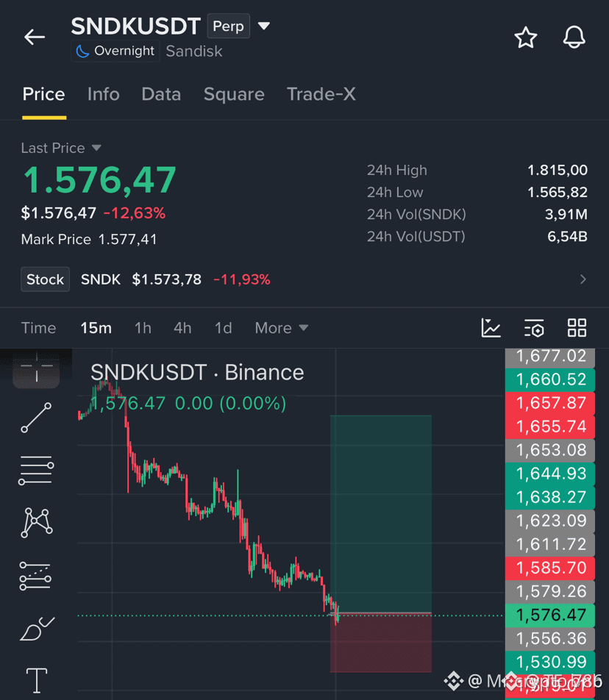Add SNDKUSDT to favorites star

pyautogui.click(x=525, y=37)
